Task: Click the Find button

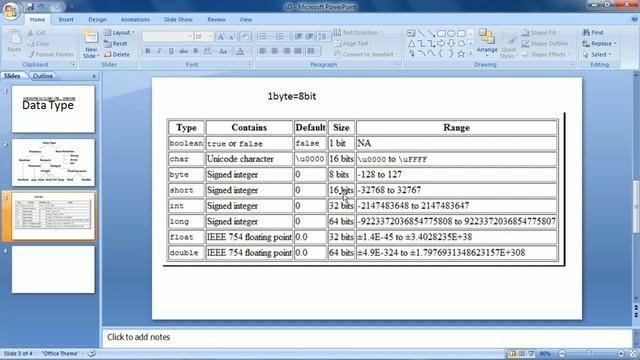Action: (x=593, y=32)
